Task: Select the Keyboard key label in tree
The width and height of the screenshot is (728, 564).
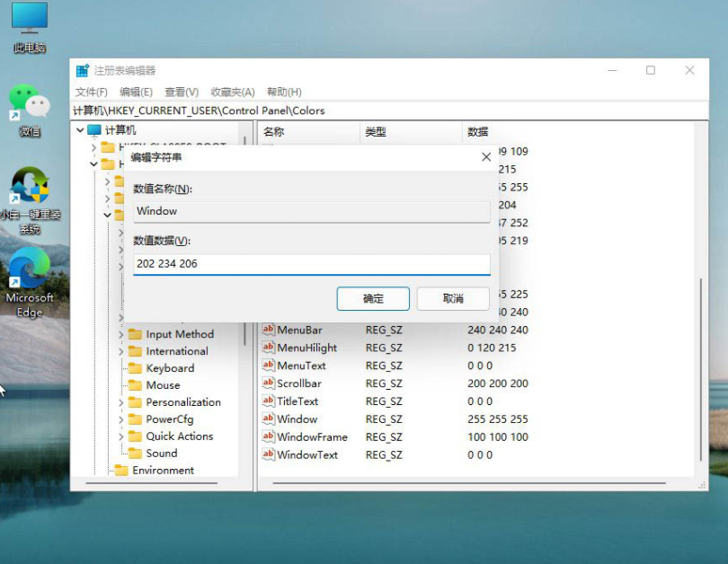Action: click(x=170, y=368)
